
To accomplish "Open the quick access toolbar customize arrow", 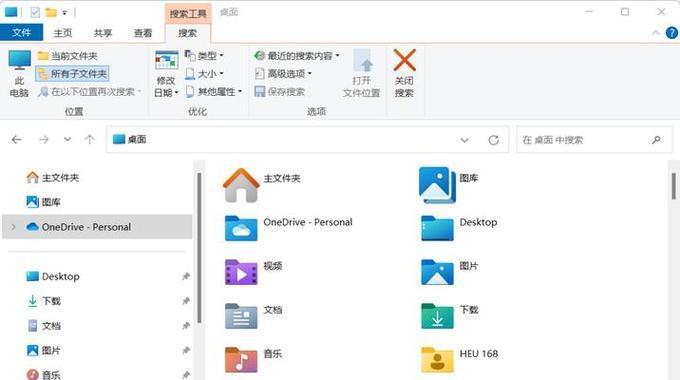I will (x=64, y=13).
